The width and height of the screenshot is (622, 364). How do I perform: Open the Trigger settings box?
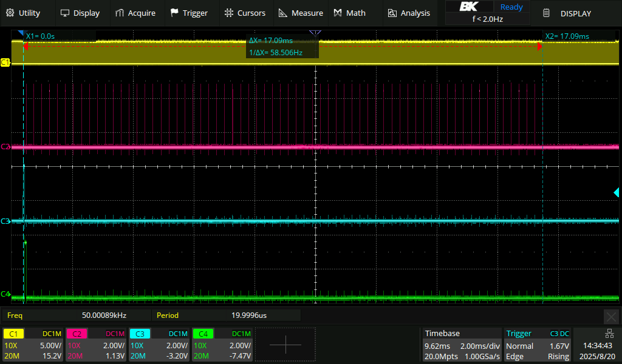point(537,345)
